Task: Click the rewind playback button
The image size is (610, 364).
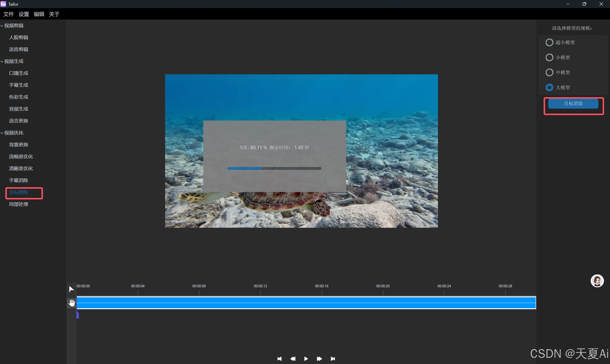Action: point(293,359)
